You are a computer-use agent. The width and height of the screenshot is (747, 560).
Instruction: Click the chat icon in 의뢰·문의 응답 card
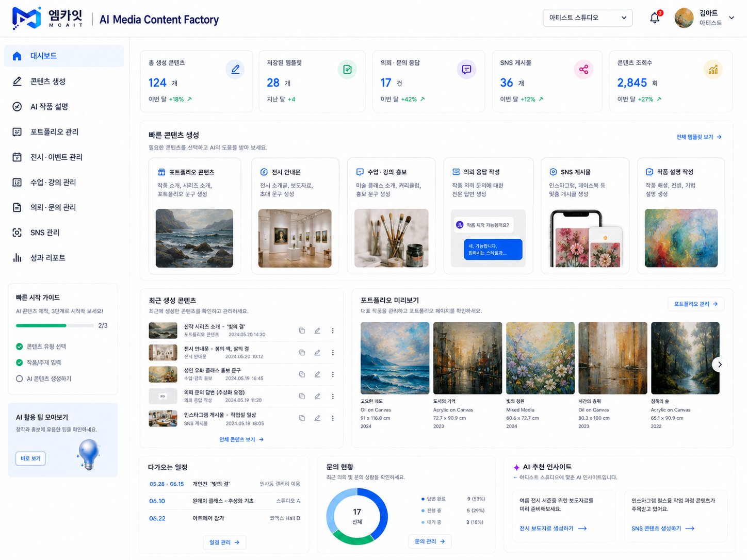pos(466,69)
